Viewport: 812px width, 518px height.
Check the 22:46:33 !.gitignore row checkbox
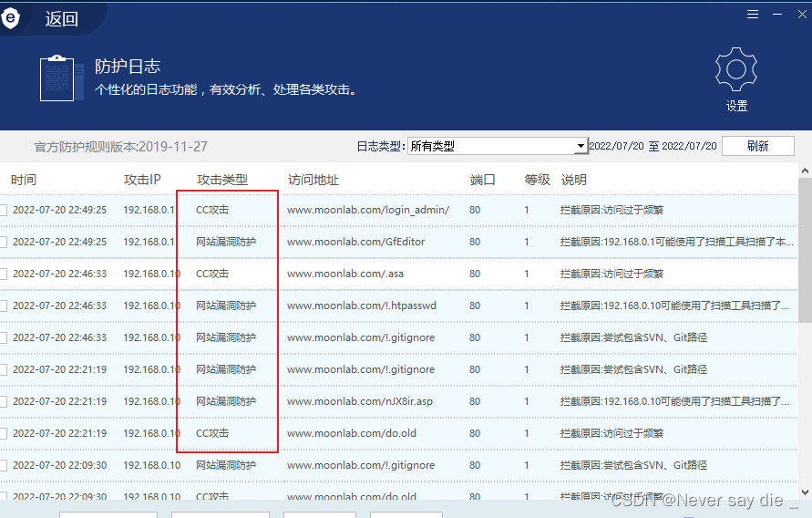click(3, 337)
